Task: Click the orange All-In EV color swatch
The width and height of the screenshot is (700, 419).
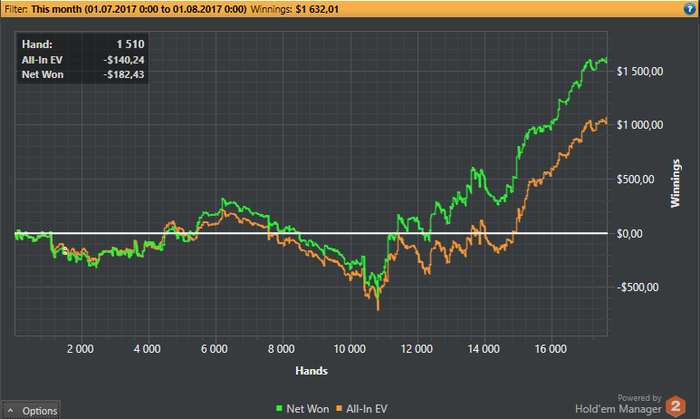Action: pos(339,408)
